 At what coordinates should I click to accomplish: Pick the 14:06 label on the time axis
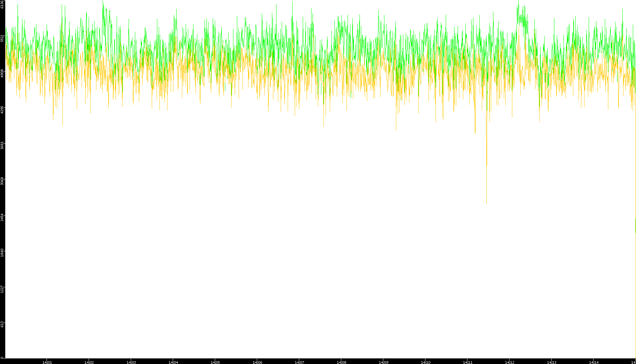tap(257, 362)
